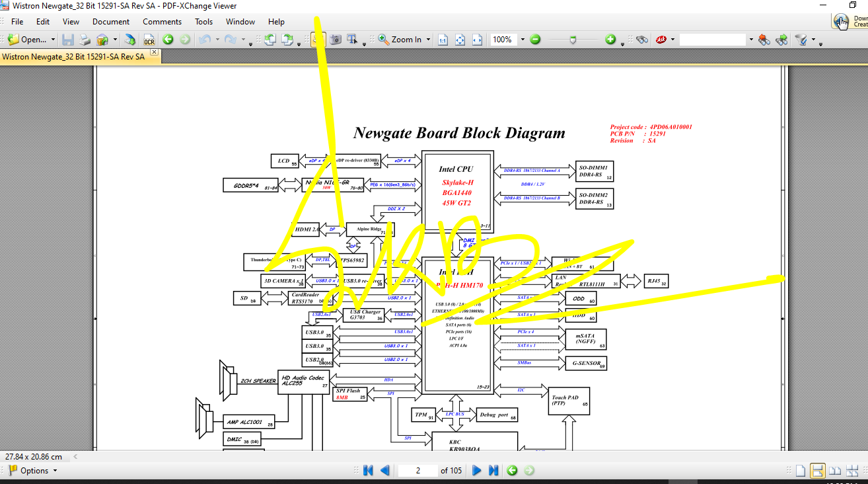The height and width of the screenshot is (484, 868).
Task: Open the Edit menu
Action: (43, 22)
